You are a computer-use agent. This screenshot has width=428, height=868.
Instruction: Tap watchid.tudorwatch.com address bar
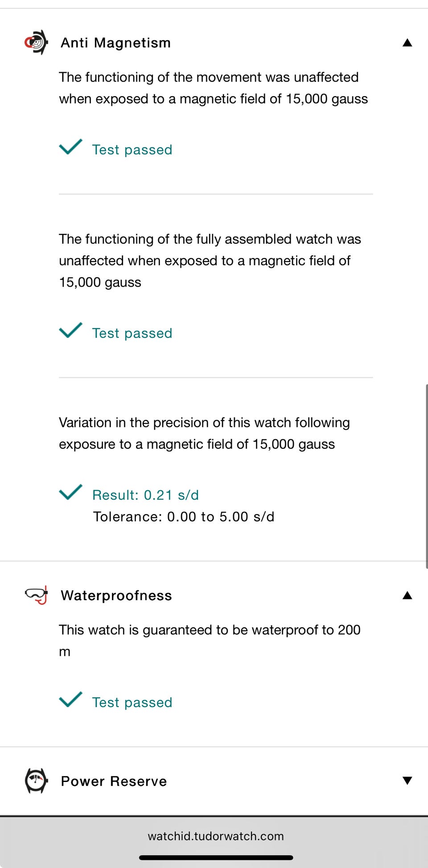coord(216,836)
